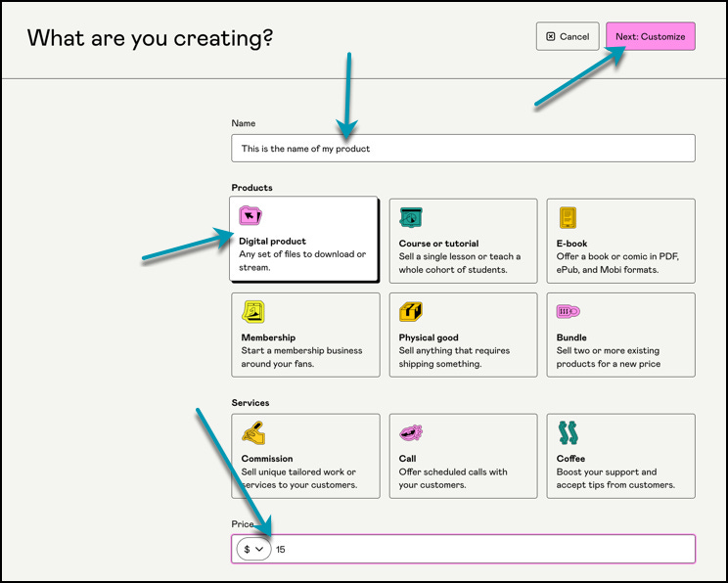The width and height of the screenshot is (728, 583).
Task: Click the X icon inside Cancel
Action: click(x=550, y=36)
